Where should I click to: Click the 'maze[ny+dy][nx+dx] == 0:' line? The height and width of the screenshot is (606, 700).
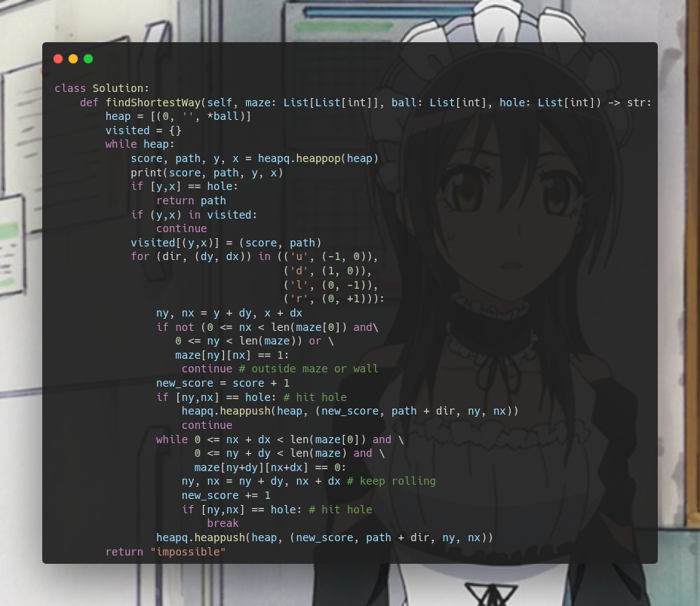(270, 467)
